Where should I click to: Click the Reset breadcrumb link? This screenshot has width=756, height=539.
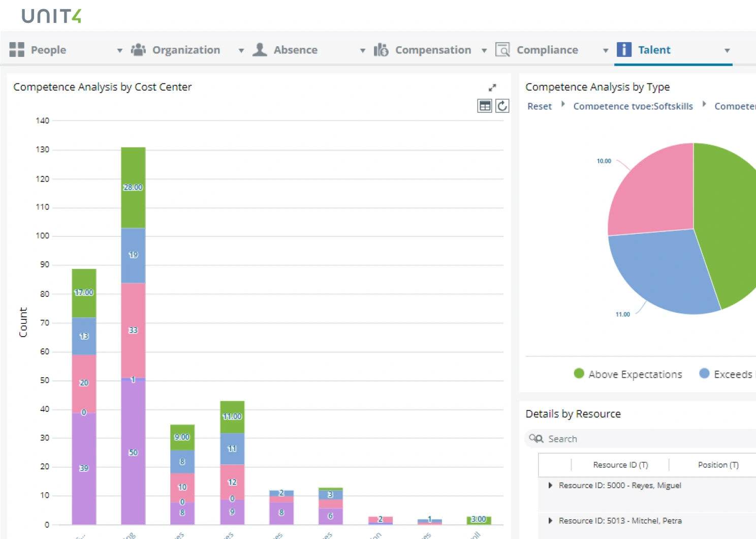(x=540, y=106)
